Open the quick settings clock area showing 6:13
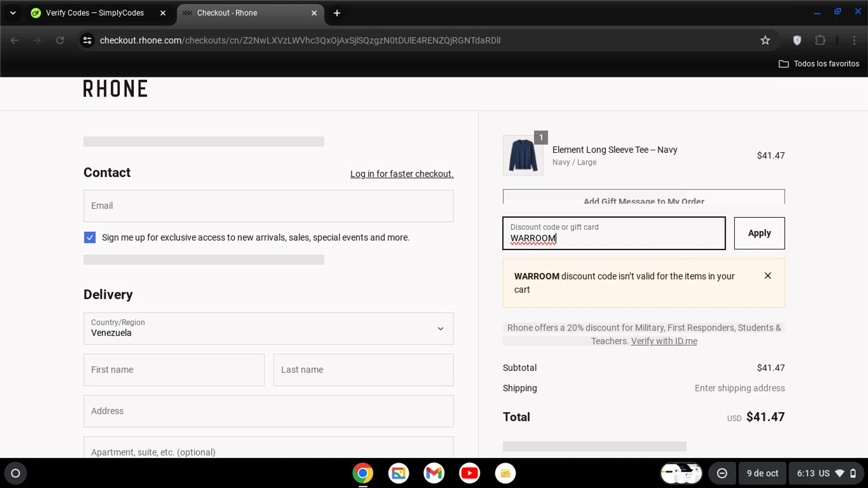868x488 pixels. click(826, 474)
